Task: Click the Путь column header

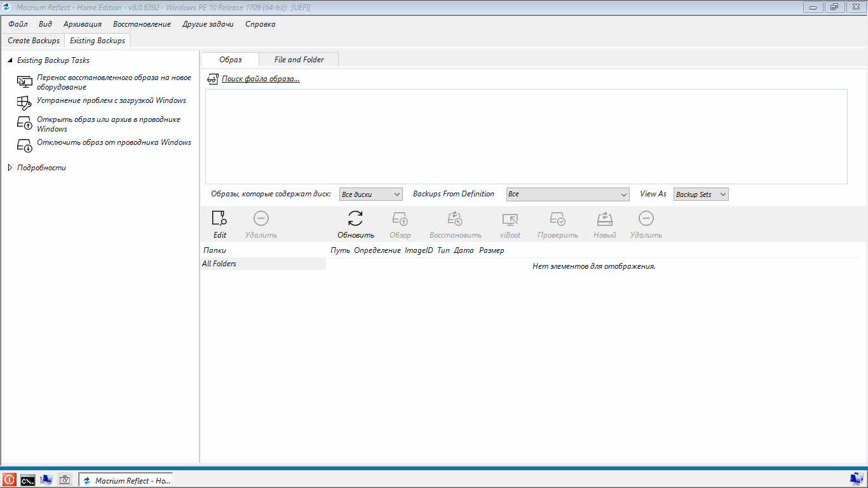Action: pyautogui.click(x=340, y=250)
